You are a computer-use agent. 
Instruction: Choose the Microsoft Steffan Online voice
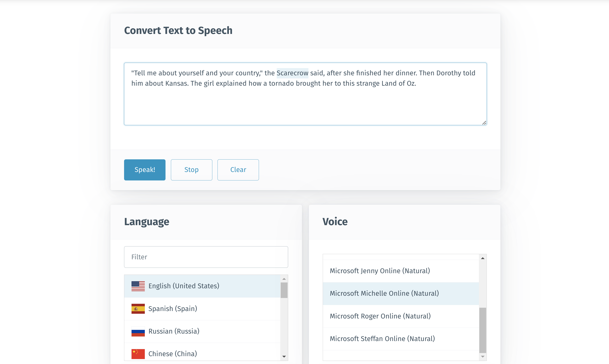tap(382, 339)
